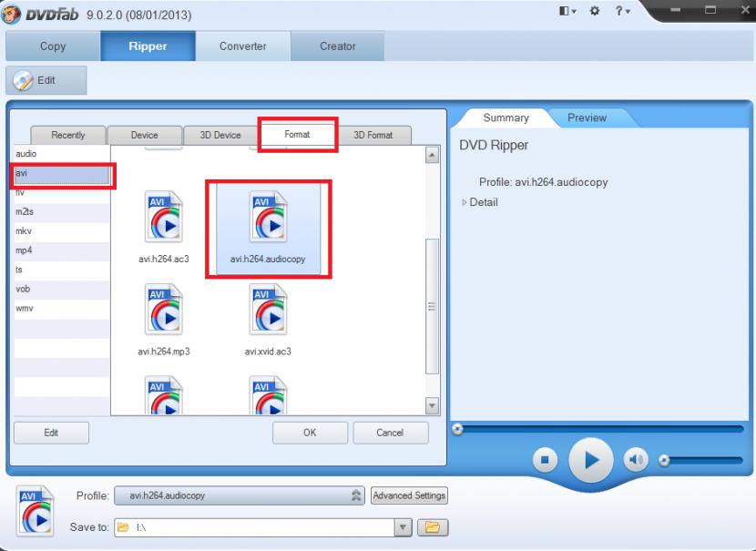Open the skin layout icon menu
Viewport: 756px width, 551px height.
567,11
